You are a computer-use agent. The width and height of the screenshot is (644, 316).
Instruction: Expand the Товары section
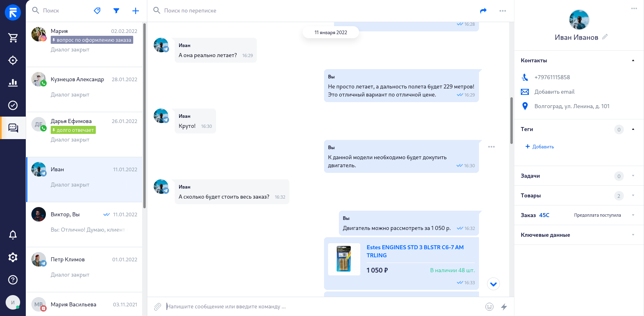coord(633,195)
